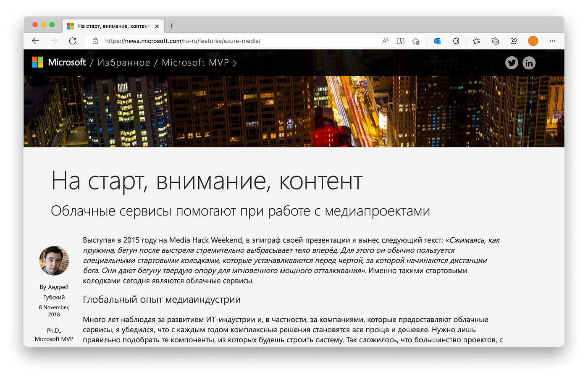Image resolution: width=588 pixels, height=378 pixels.
Task: Click the city skyline hero image
Action: point(294,111)
